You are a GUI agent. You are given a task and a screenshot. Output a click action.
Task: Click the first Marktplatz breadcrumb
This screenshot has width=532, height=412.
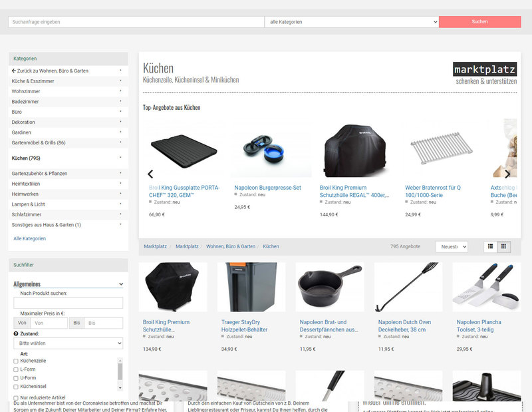(x=155, y=246)
